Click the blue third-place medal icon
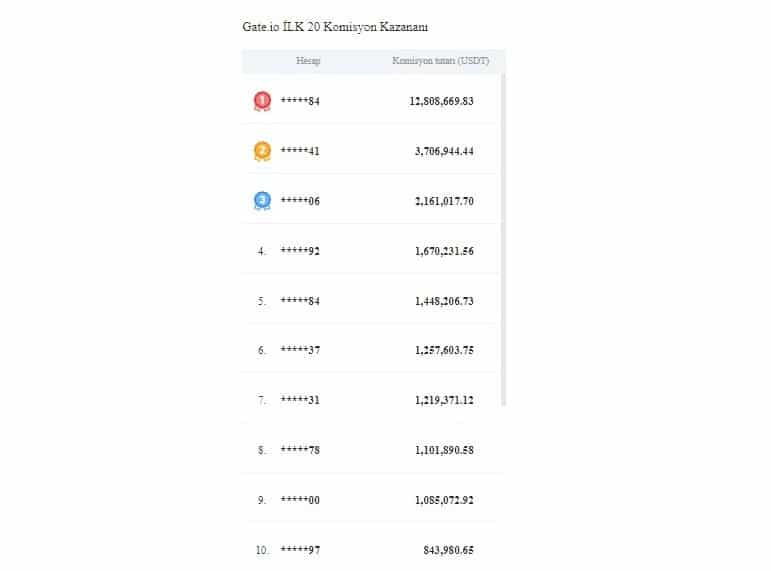The image size is (771, 571). (262, 201)
